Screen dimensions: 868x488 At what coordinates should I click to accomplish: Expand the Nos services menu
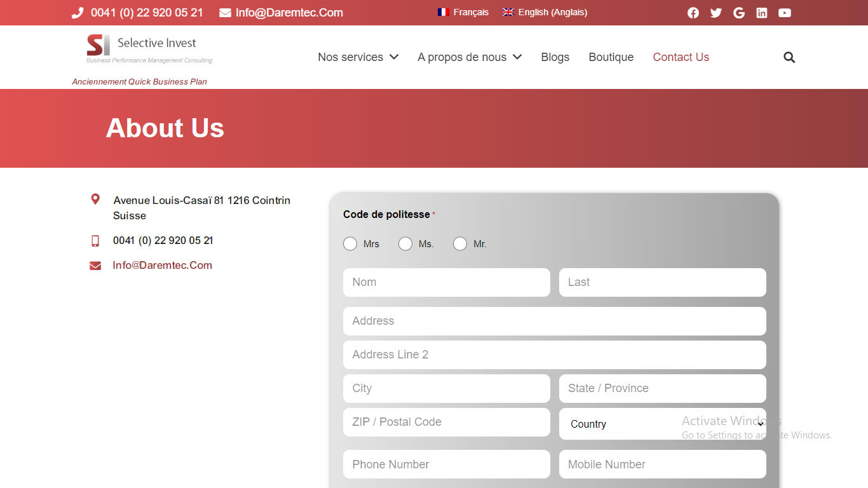[358, 57]
